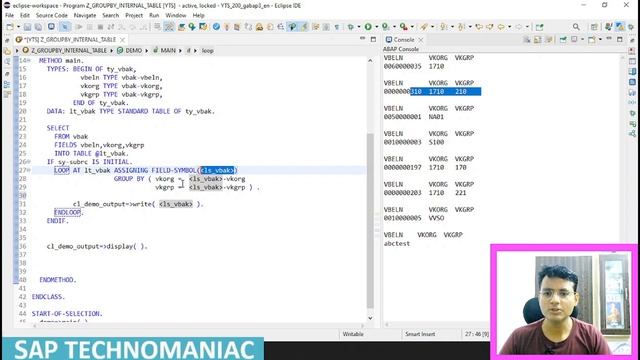Minimize the editor area

click(x=362, y=39)
